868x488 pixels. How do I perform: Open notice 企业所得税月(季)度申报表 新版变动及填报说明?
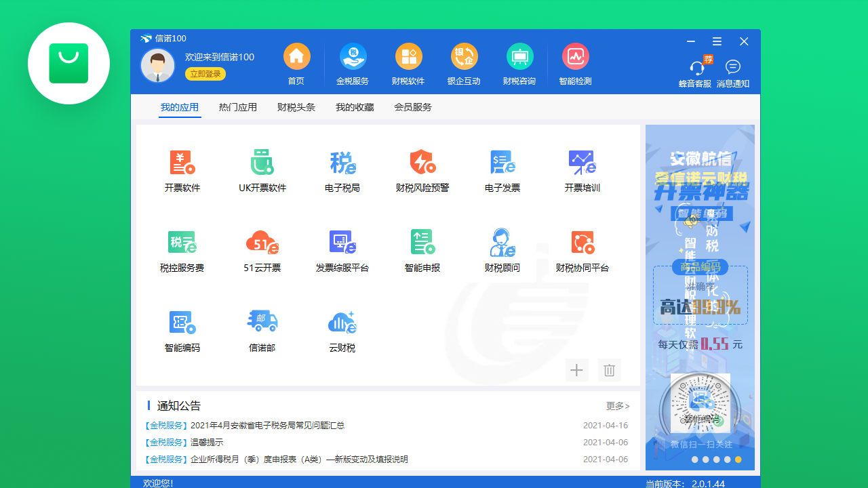[x=299, y=460]
